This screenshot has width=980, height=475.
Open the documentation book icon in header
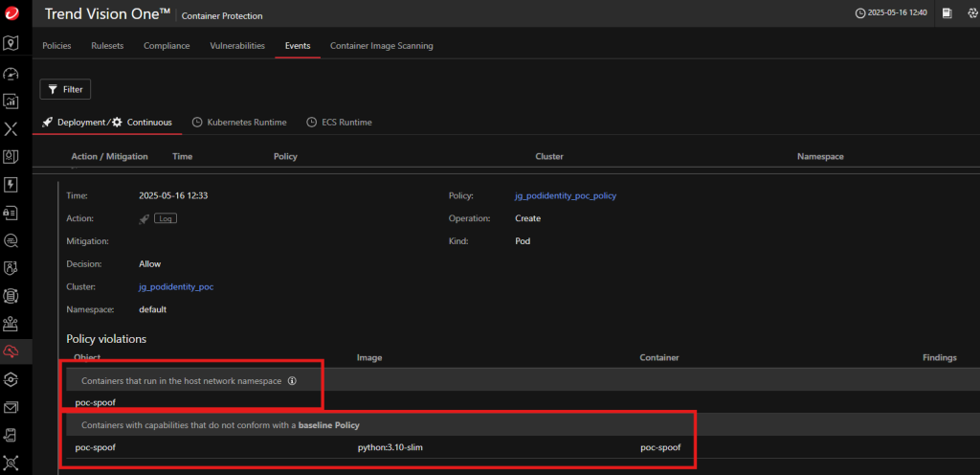pos(947,13)
